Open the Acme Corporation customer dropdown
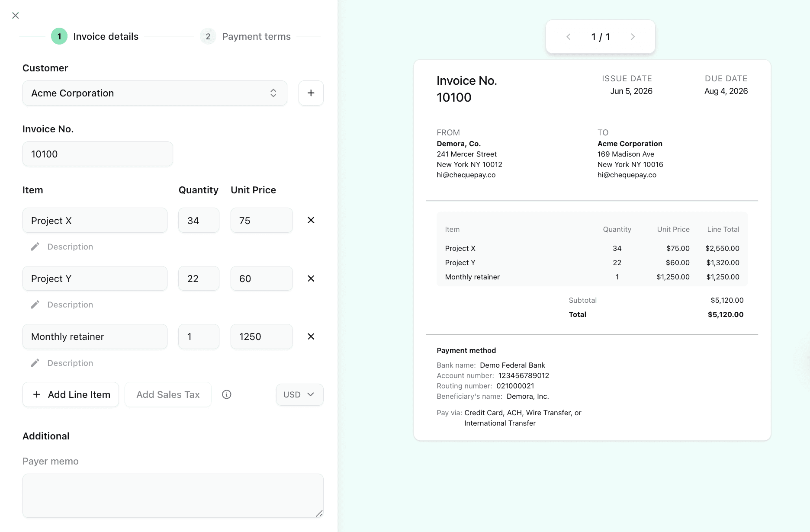The width and height of the screenshot is (810, 532). [155, 93]
